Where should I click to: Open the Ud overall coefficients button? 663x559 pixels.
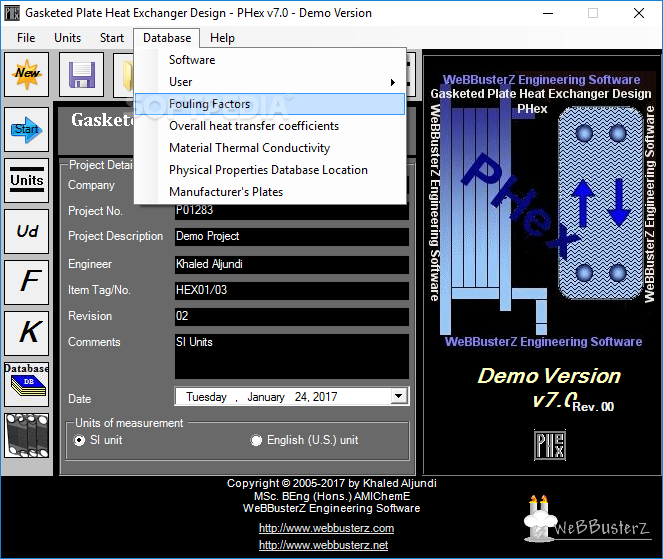pos(27,231)
